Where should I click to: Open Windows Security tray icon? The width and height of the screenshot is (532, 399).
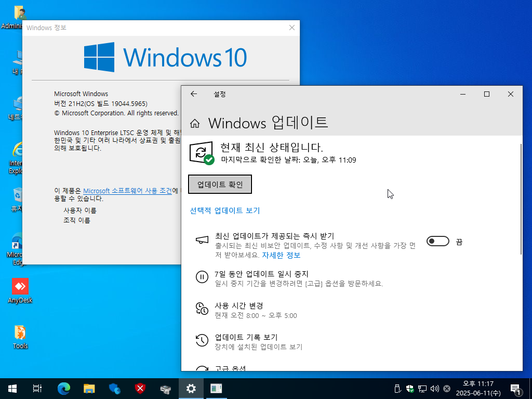410,389
